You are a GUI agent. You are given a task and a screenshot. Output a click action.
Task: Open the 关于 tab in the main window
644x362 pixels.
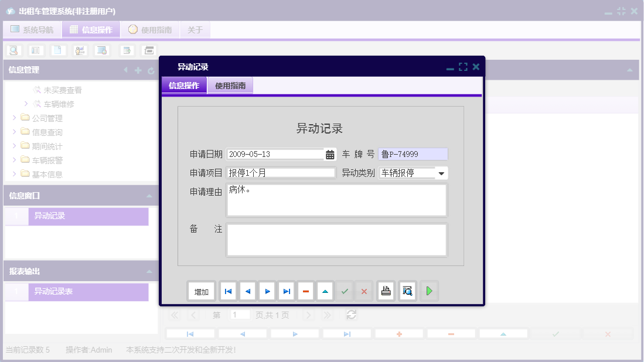click(x=195, y=29)
